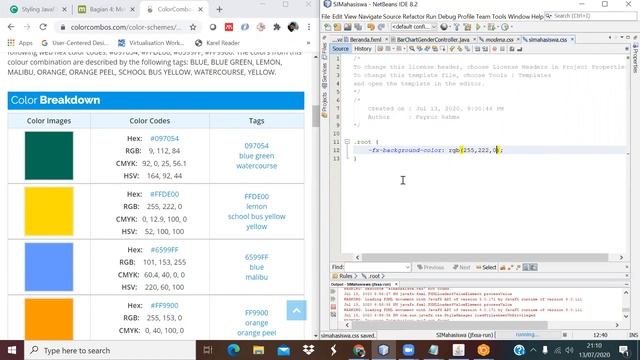Image resolution: width=640 pixels, height=360 pixels.
Task: Click NetBeans New Project toolbar icon
Action: (337, 27)
